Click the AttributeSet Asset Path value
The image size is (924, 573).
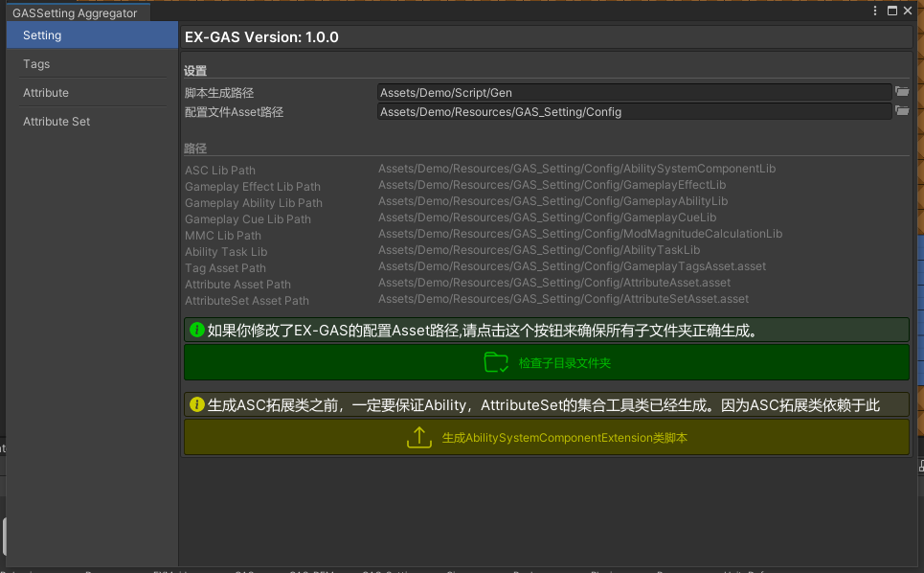pos(563,299)
